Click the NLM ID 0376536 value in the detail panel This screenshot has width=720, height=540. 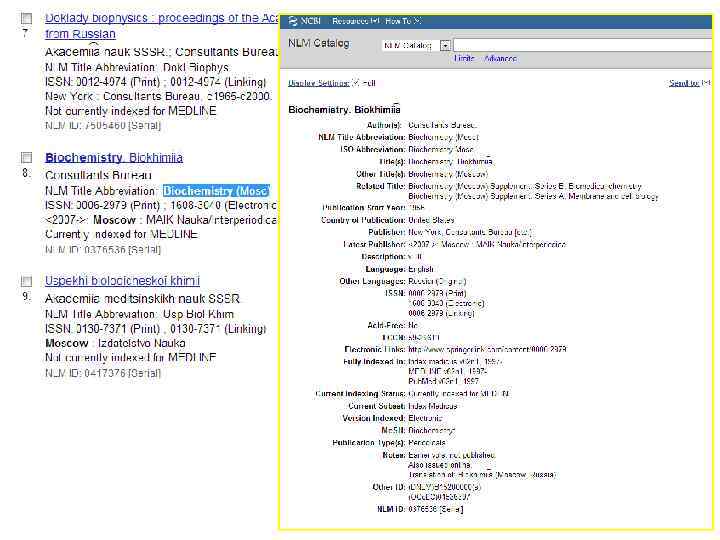[436, 509]
